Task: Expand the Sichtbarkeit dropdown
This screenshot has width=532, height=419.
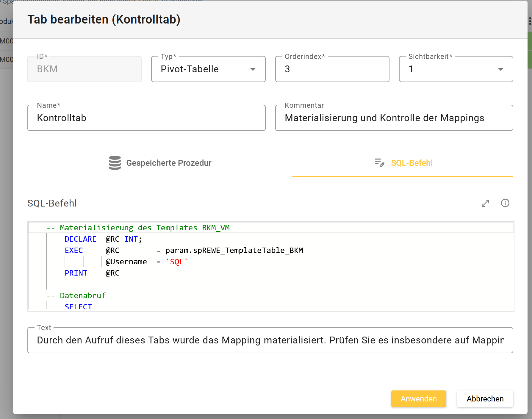Action: (500, 69)
